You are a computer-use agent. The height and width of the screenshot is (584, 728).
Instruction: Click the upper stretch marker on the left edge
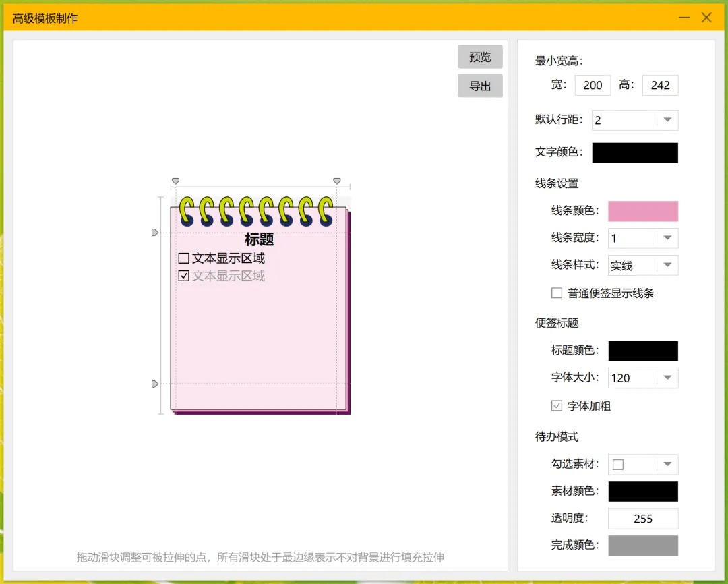154,233
